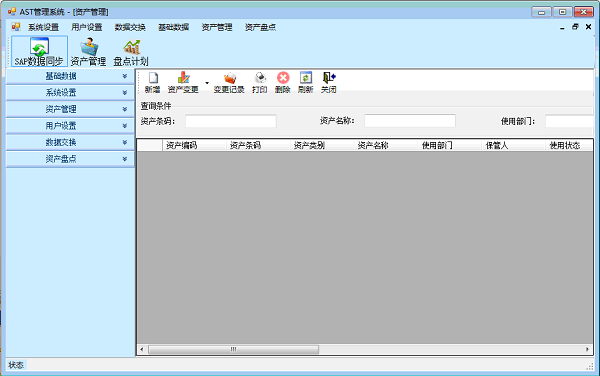Screen dimensions: 600x376
Task: Expand the 系统设置 sidebar section
Action: click(x=70, y=93)
